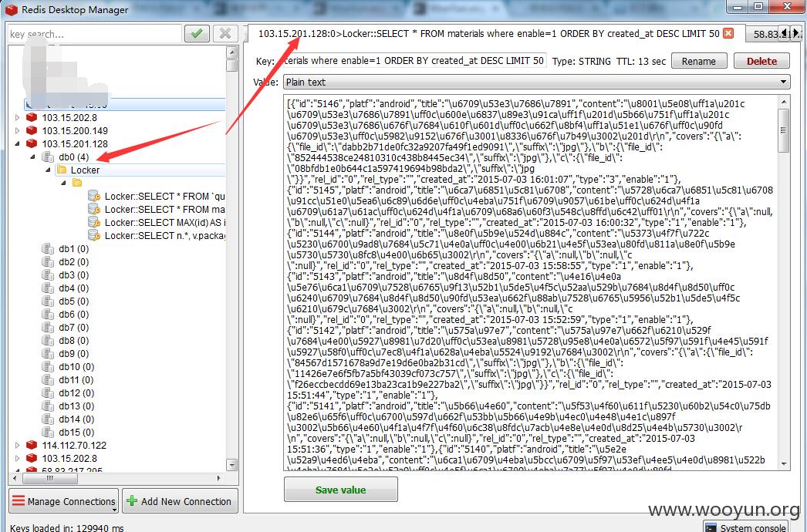Expand the 114.112.70.122 server node
Screen dimensions: 807x532
[18, 446]
